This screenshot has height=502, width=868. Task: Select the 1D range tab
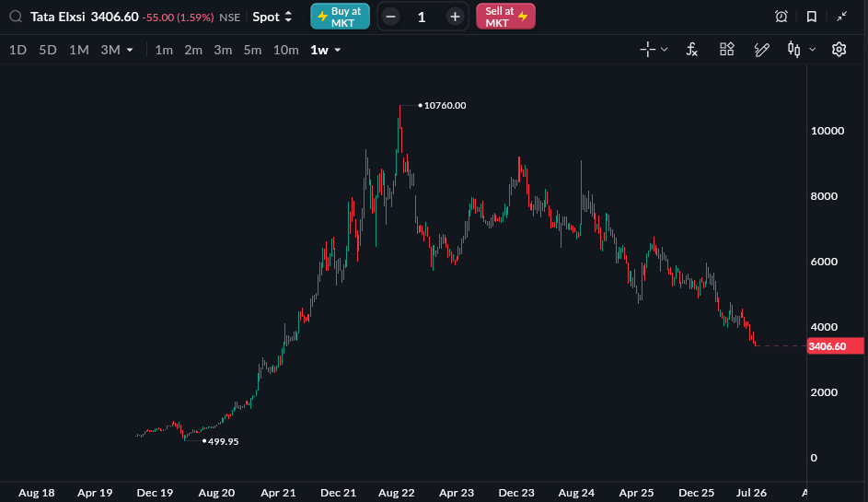click(x=17, y=50)
